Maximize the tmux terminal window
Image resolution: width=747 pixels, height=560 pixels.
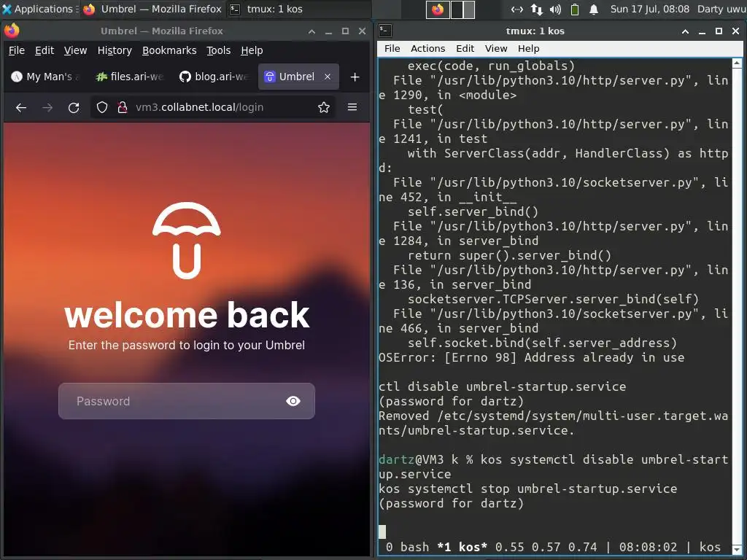[719, 31]
